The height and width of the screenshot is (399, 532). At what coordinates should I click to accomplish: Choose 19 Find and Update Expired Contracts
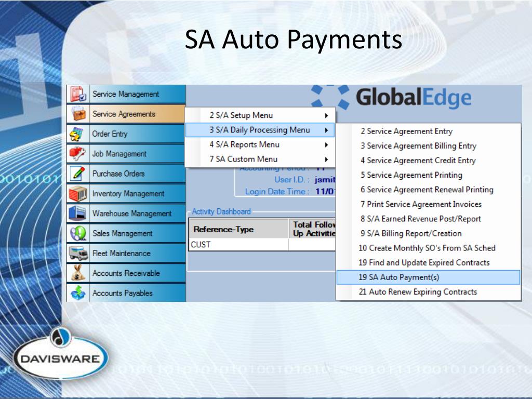pos(428,262)
